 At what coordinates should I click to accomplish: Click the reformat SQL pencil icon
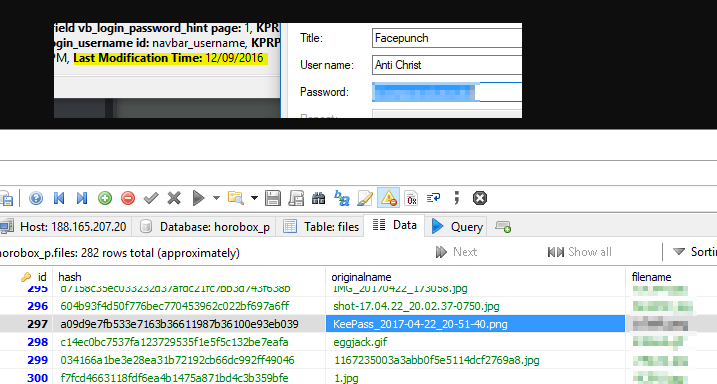(365, 198)
